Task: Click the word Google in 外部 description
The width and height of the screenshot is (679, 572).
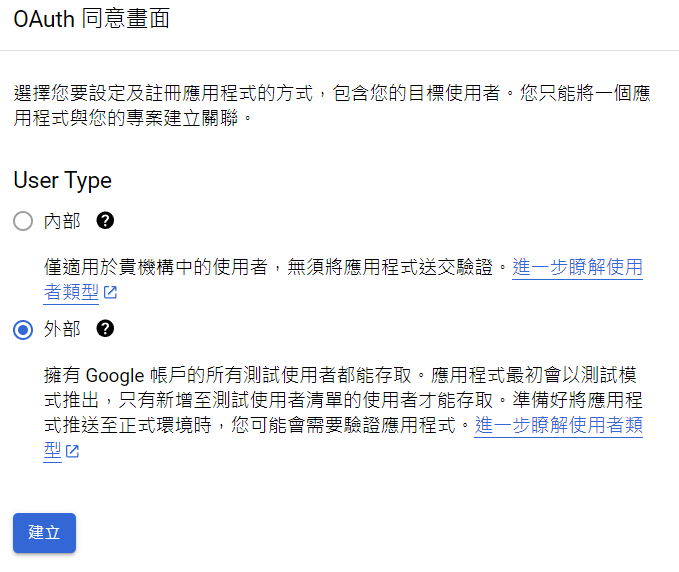Action: pyautogui.click(x=115, y=375)
